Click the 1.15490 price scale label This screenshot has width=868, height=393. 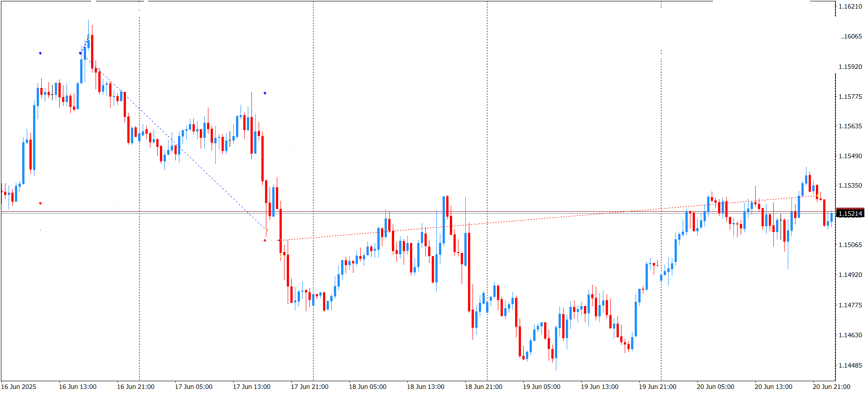[850, 156]
